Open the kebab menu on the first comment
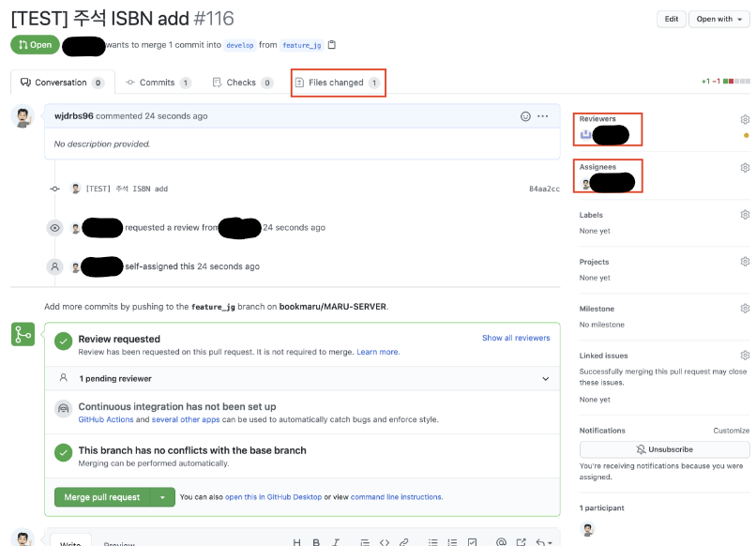The height and width of the screenshot is (546, 756). pos(542,115)
